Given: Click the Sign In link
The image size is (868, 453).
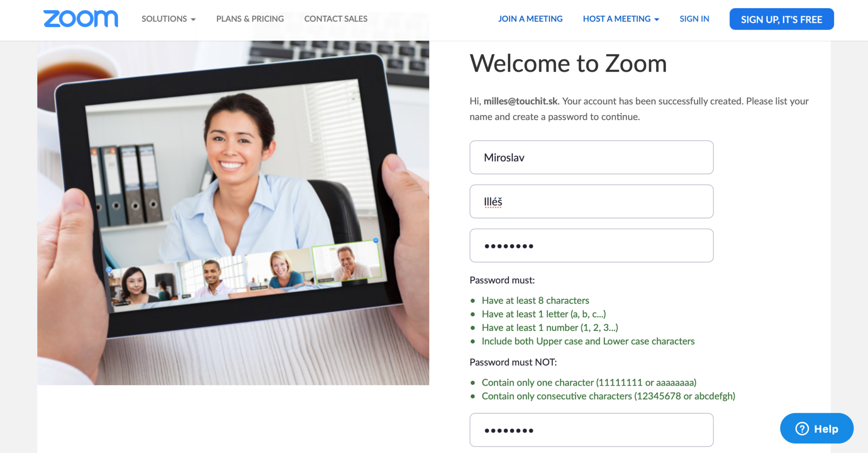Looking at the screenshot, I should click(694, 19).
